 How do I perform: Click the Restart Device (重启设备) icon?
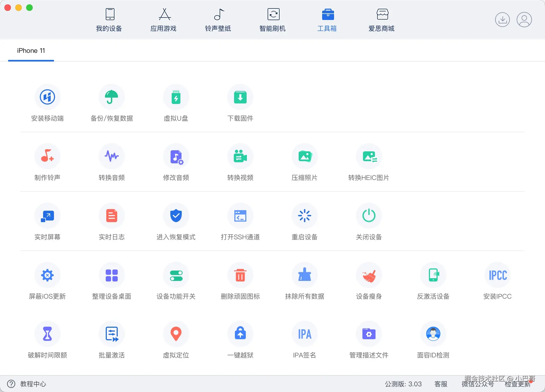pos(304,216)
